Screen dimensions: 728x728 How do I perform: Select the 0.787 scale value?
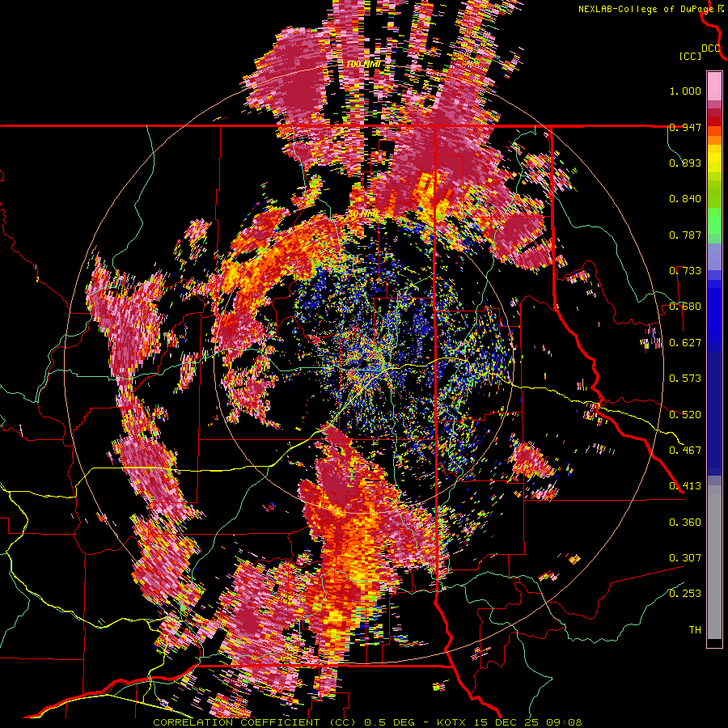tap(685, 235)
